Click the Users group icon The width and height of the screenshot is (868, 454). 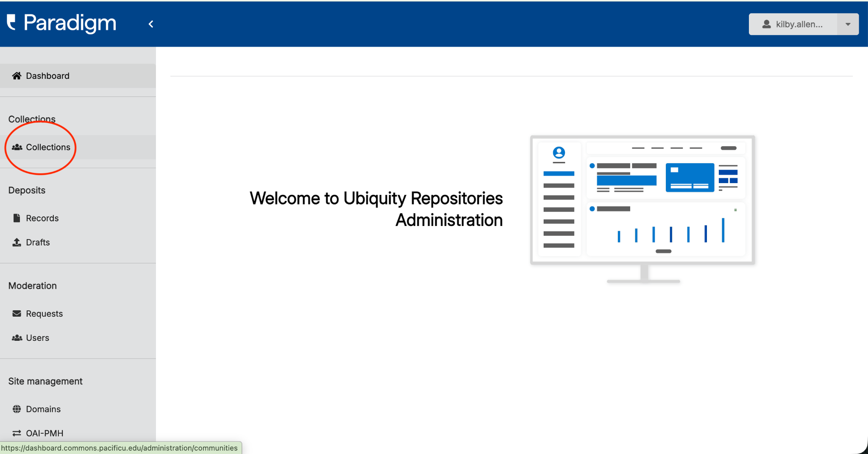17,338
